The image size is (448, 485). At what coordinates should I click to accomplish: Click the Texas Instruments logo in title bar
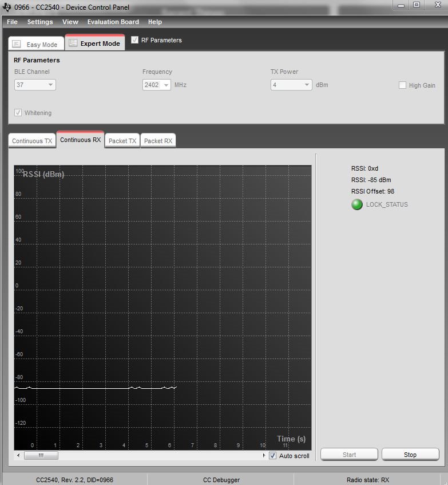coord(6,6)
